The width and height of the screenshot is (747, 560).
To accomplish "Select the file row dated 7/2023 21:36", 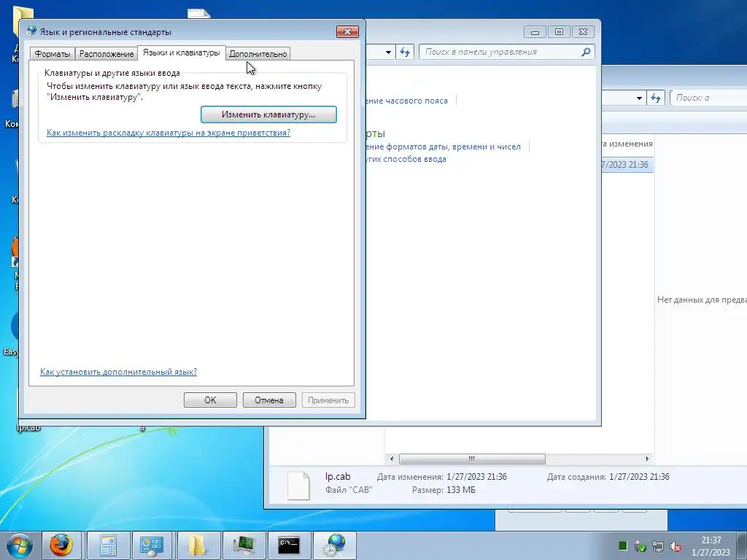I will pyautogui.click(x=627, y=165).
